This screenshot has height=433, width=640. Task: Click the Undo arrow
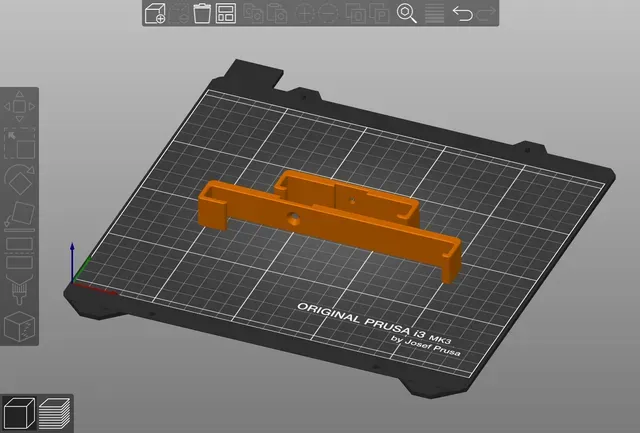coord(462,13)
